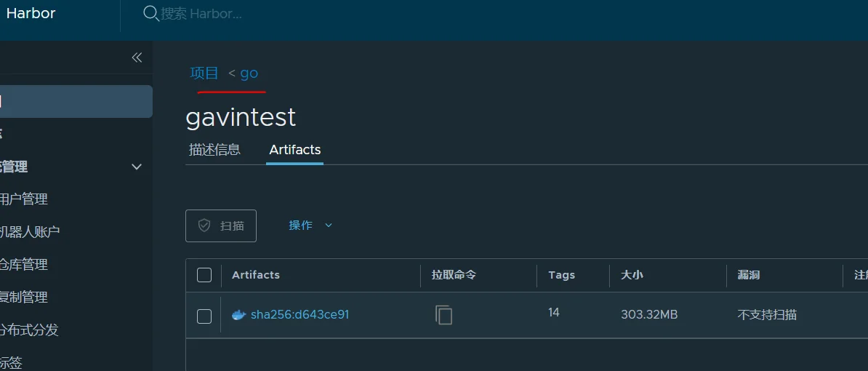Click the Docker whale artifact icon
The image size is (868, 371).
pyautogui.click(x=238, y=315)
